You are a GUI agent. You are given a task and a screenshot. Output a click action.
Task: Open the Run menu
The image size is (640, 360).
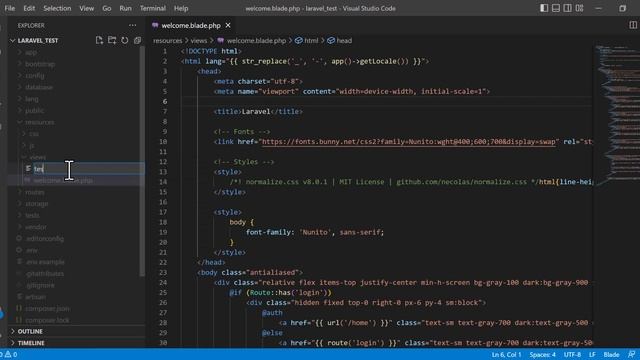[125, 8]
